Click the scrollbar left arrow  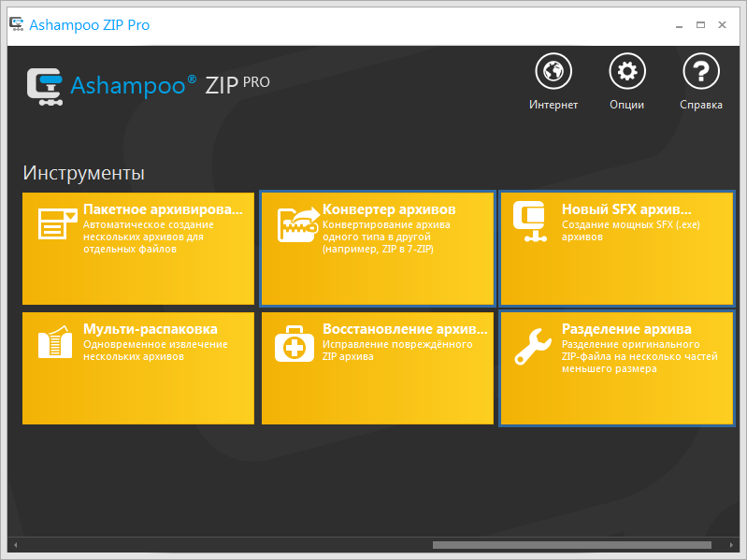click(x=16, y=545)
